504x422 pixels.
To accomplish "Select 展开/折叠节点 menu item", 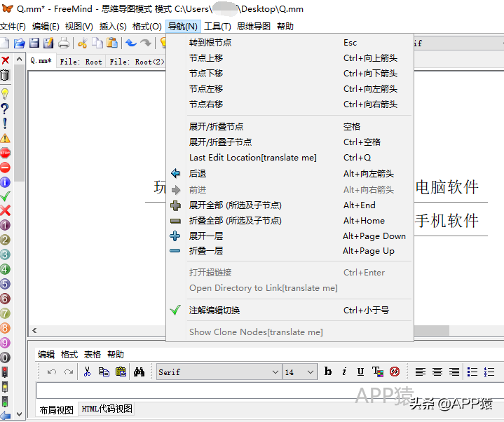I will (290, 127).
